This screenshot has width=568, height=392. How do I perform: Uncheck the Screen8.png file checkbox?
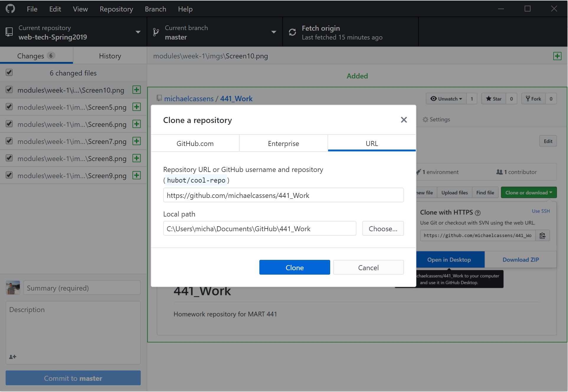(x=9, y=158)
